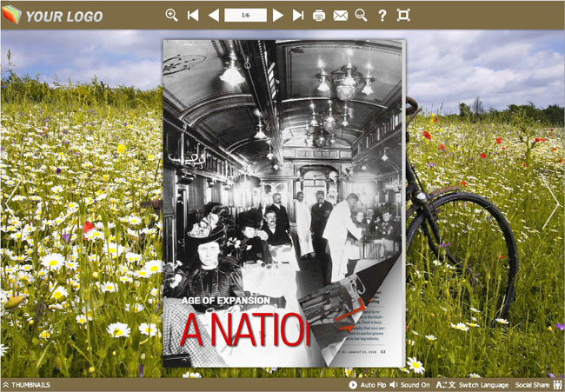The height and width of the screenshot is (392, 565).
Task: Click the social share people icon
Action: [558, 384]
